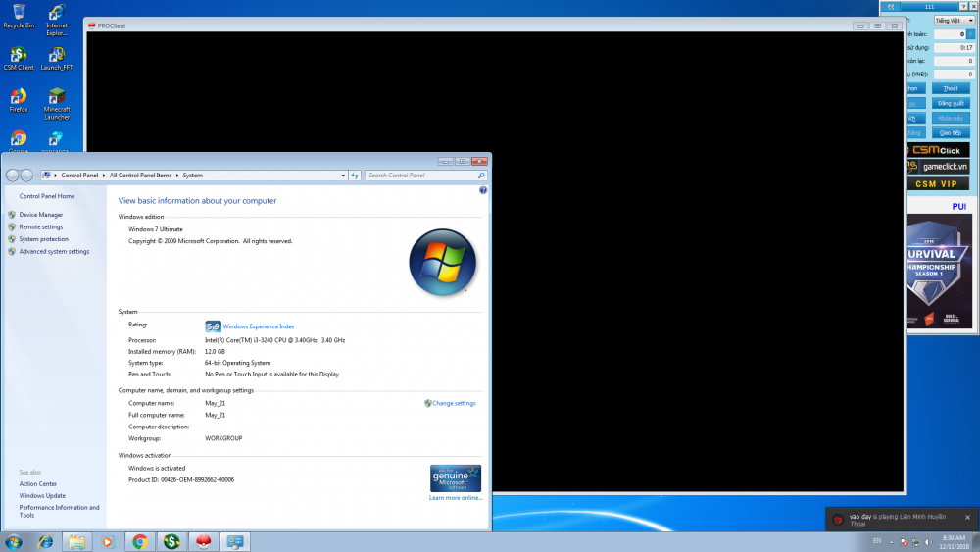The image size is (980, 552).
Task: Expand the All Control Panel Items breadcrumb arrow
Action: [177, 176]
